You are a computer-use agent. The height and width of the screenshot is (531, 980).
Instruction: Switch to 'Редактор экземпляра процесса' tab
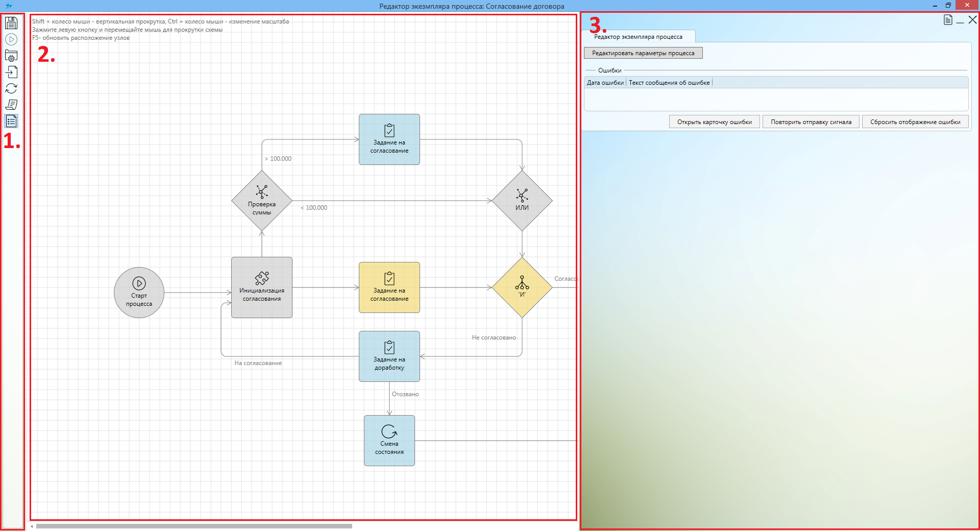pyautogui.click(x=638, y=37)
